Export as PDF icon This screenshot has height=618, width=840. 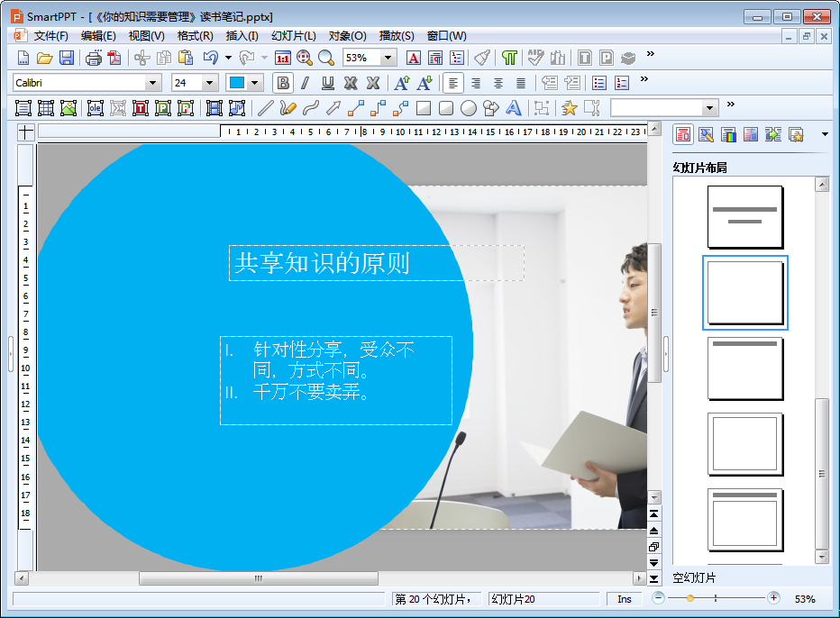coord(114,58)
